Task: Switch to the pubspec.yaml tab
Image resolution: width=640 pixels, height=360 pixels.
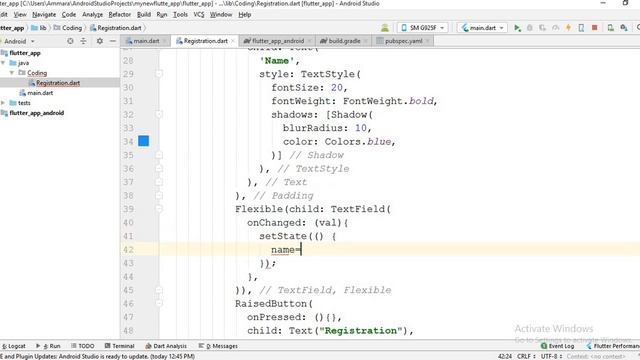Action: 404,41
